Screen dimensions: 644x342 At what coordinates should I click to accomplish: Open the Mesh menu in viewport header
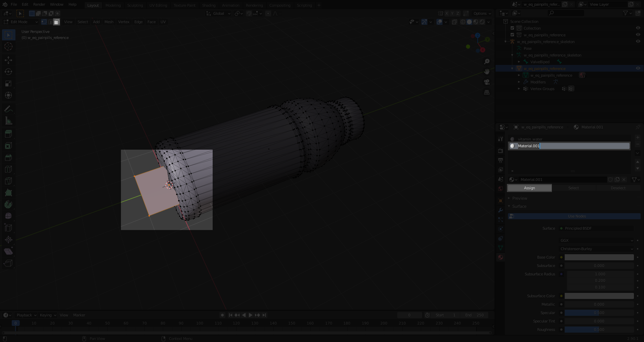(x=109, y=22)
